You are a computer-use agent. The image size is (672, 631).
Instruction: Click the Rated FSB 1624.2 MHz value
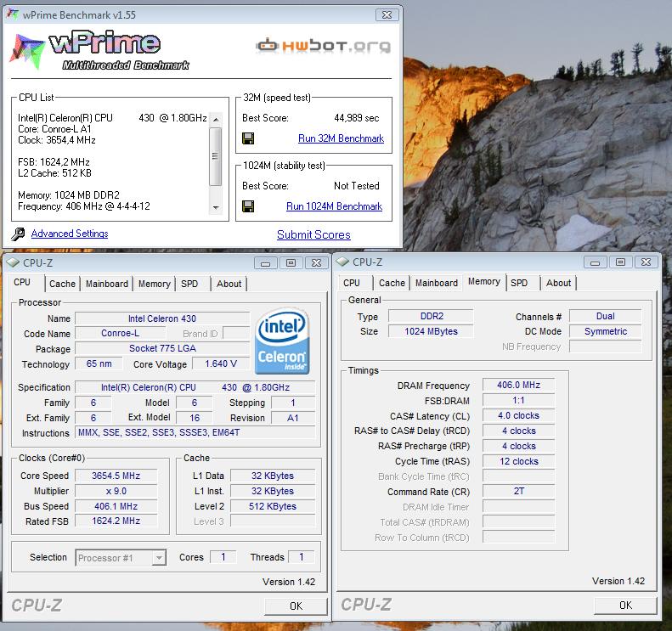tap(116, 521)
